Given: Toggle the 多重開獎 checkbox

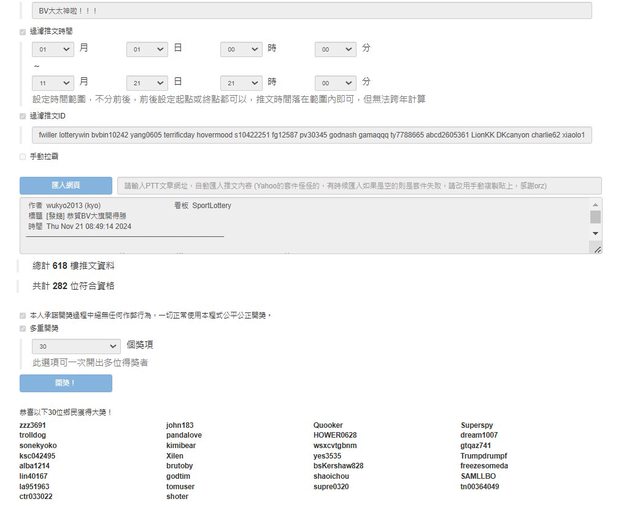Looking at the screenshot, I should point(23,327).
